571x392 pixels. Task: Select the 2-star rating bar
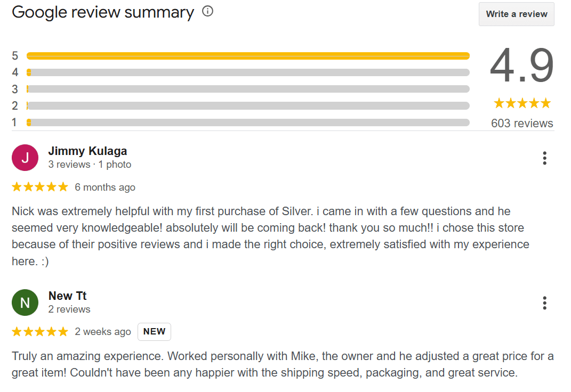pos(248,105)
